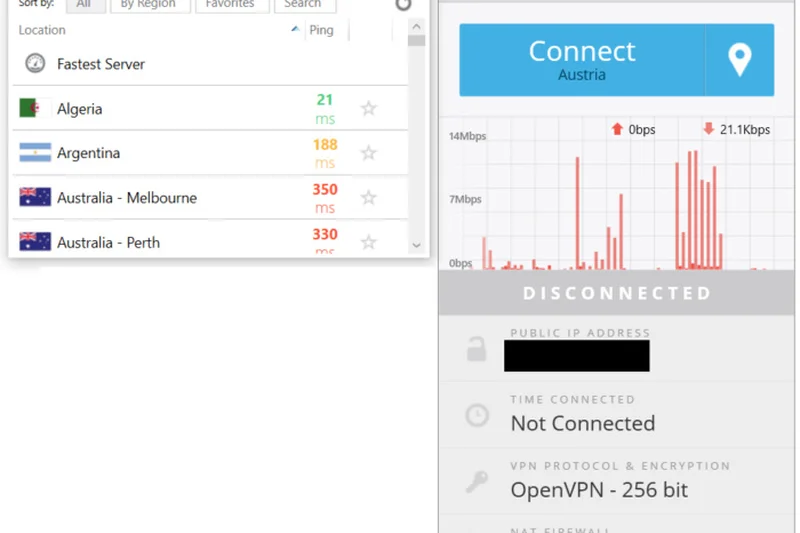Open the location picker pin icon
This screenshot has width=800, height=533.
point(740,60)
